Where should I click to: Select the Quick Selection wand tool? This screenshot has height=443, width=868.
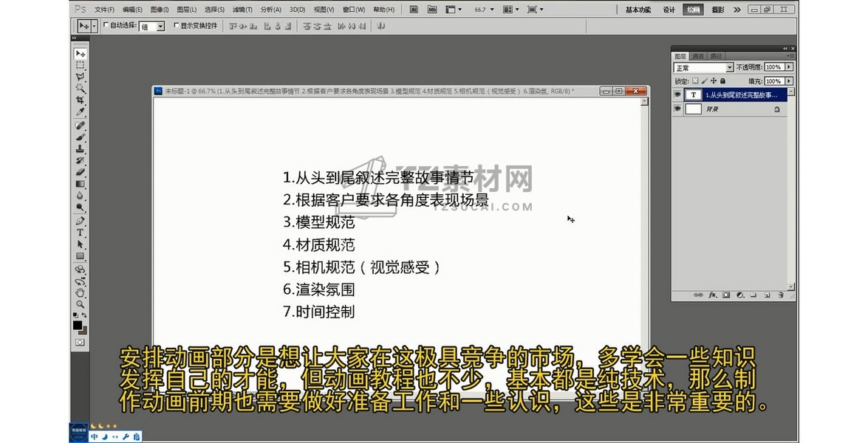point(81,89)
